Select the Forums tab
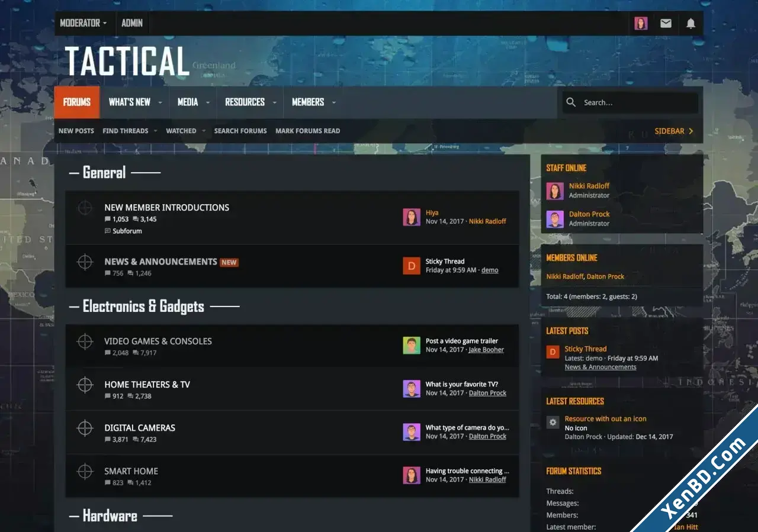758x532 pixels. 77,102
